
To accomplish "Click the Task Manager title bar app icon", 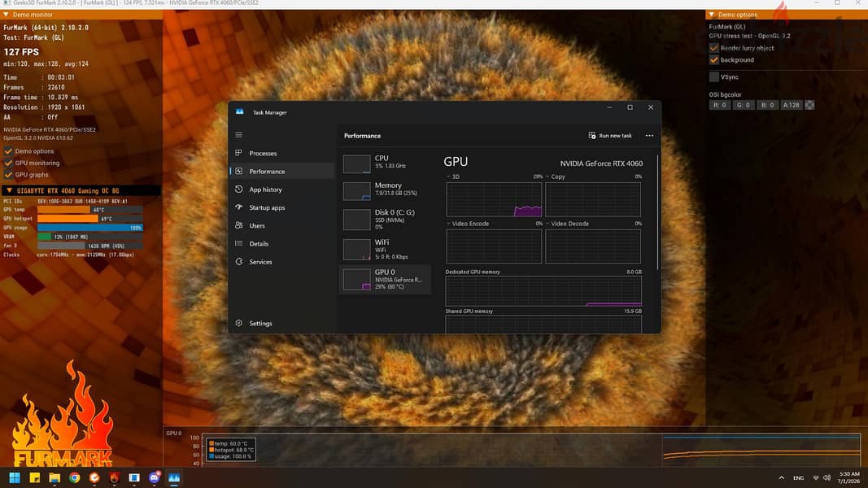I will point(240,111).
